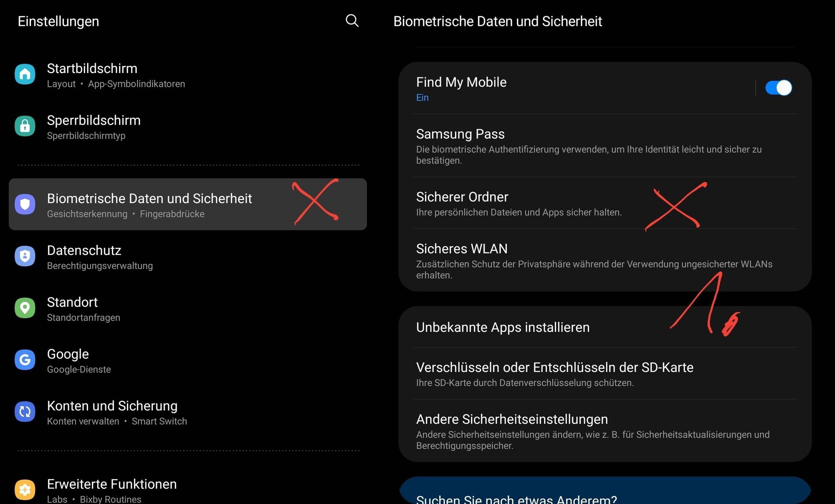Viewport: 835px width, 504px height.
Task: Tap 'Sperrbildschirmtyp' subtitle
Action: click(86, 136)
